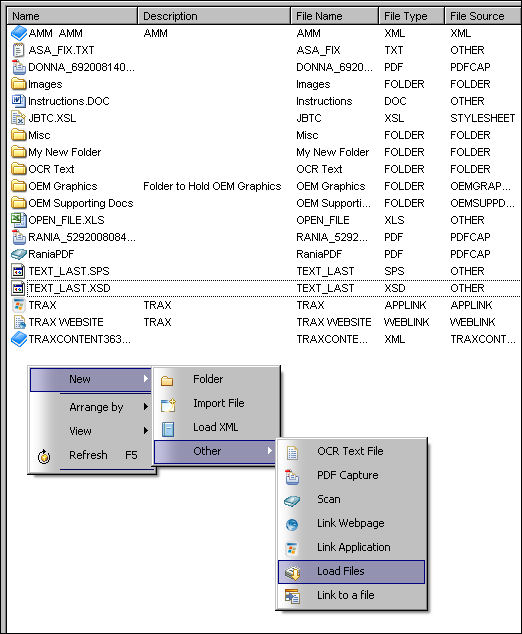Click the RANIA_5292008084 PDF icon
Image resolution: width=522 pixels, height=634 pixels.
(19, 237)
